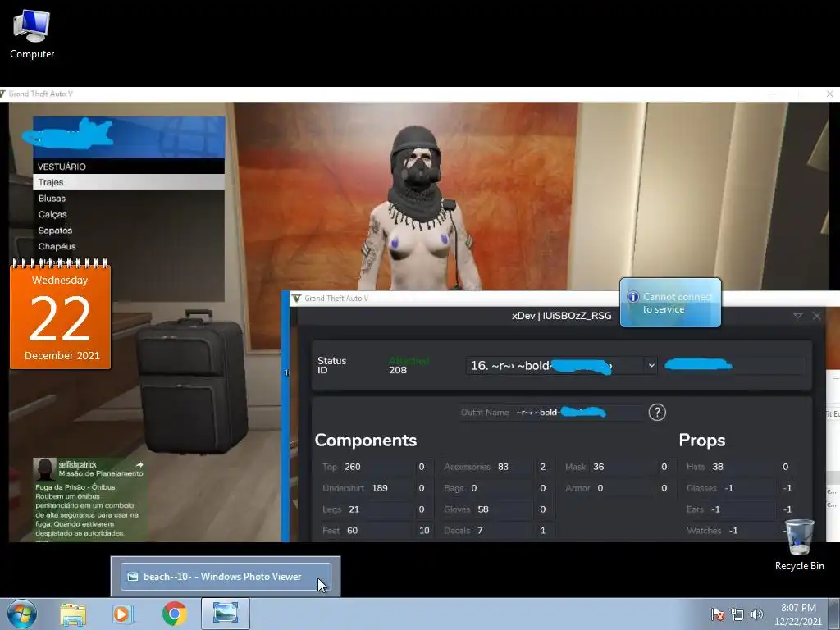Click the Missão de Planejamento notification text
This screenshot has height=630, width=840.
(x=101, y=473)
